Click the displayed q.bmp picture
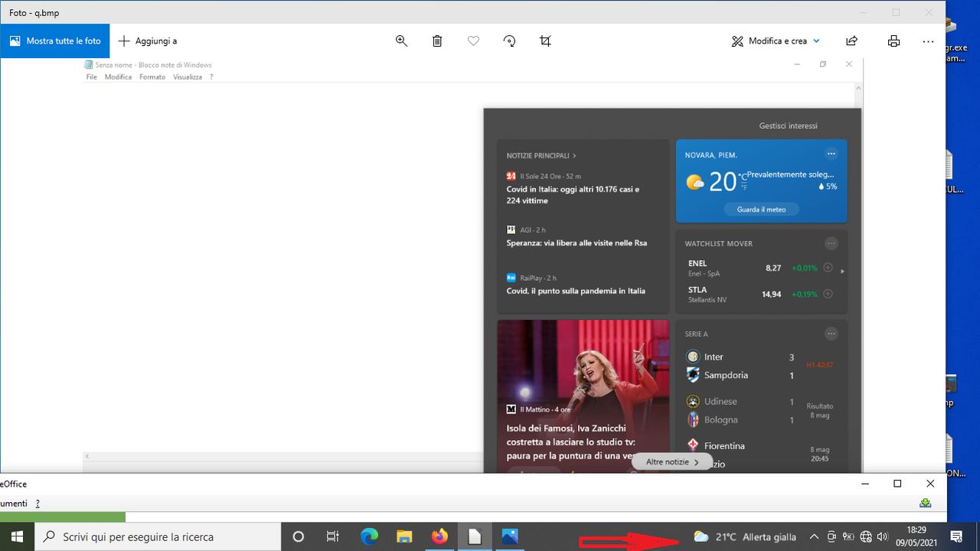Image resolution: width=980 pixels, height=551 pixels. click(x=473, y=266)
